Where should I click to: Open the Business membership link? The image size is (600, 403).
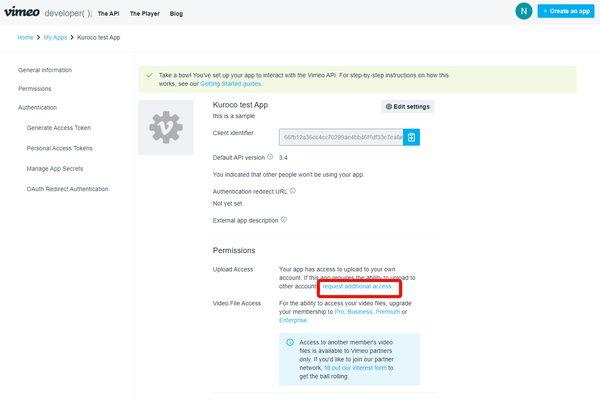[360, 312]
